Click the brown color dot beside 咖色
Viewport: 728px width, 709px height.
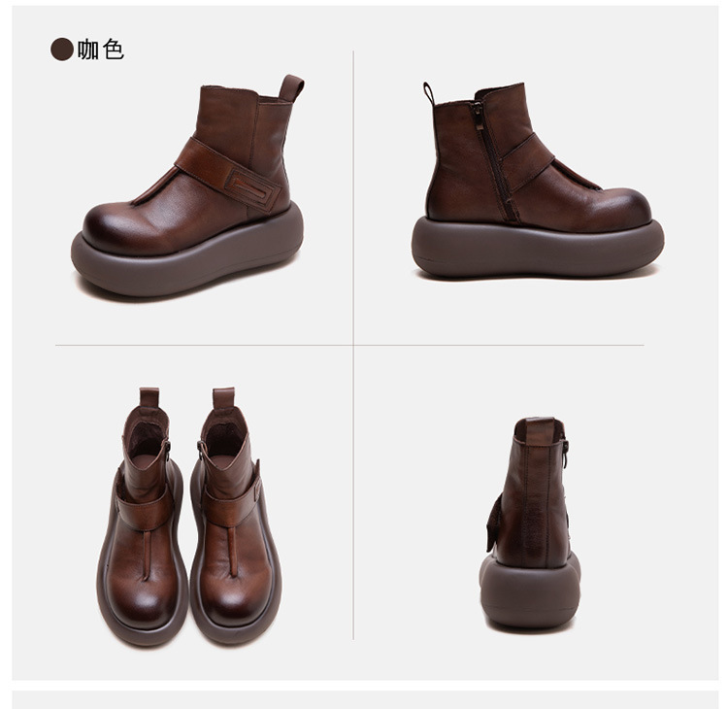pyautogui.click(x=62, y=50)
